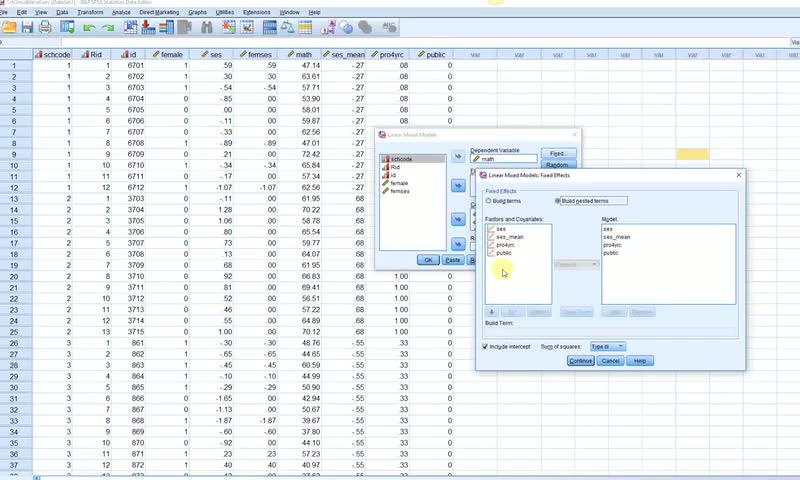Click fourth blue arrow button in Linear Mixed Models
Screen dimensions: 800x480
point(458,244)
